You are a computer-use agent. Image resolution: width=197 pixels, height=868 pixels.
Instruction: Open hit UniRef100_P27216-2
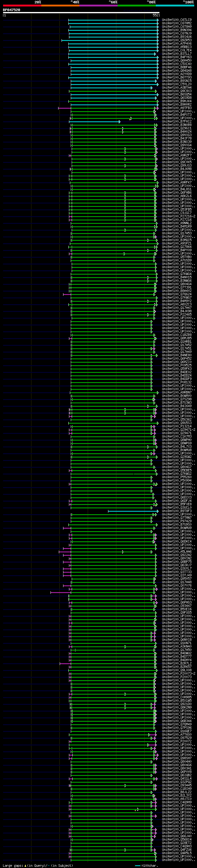click(x=179, y=216)
